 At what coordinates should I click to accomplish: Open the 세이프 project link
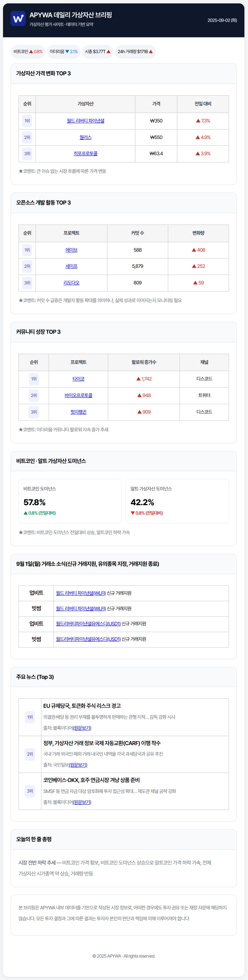tap(71, 266)
